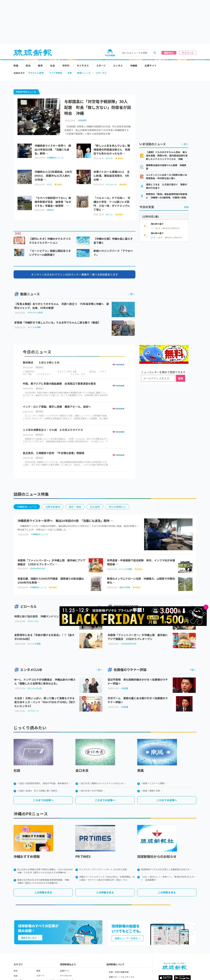Open 沖縄の人口3年連続減 article
The image size is (210, 980).
[53, 176]
